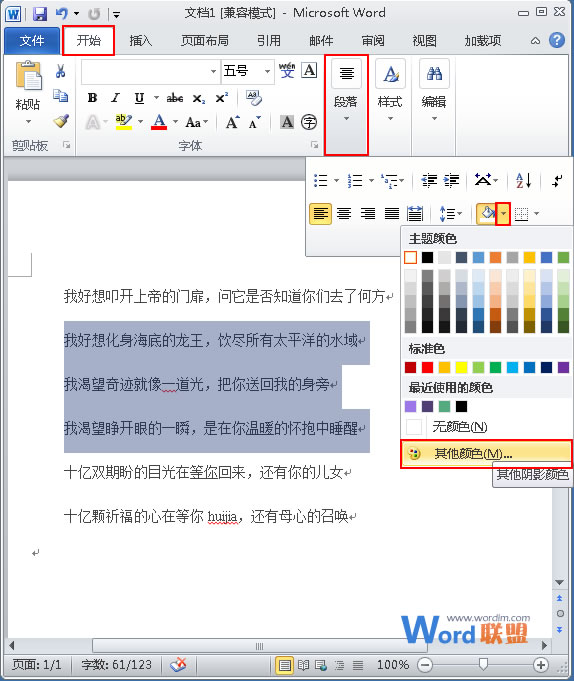Click the phonetic guide wén icon

287,70
